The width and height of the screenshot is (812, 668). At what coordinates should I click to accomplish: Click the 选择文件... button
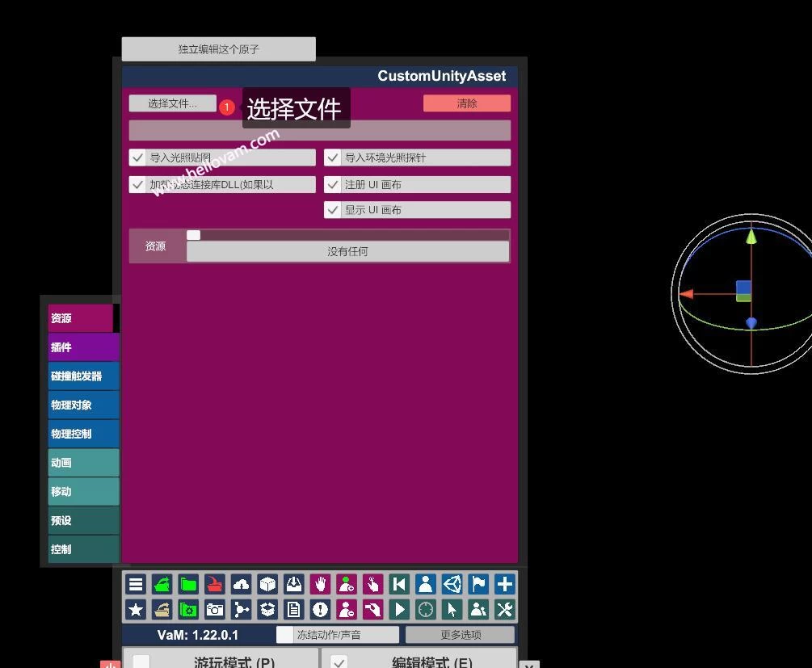(172, 103)
